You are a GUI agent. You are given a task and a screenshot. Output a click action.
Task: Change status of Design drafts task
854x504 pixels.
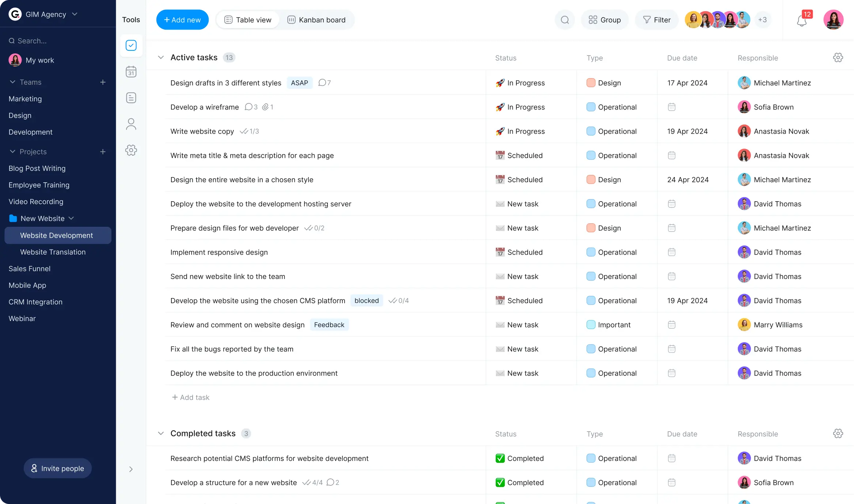pyautogui.click(x=520, y=83)
